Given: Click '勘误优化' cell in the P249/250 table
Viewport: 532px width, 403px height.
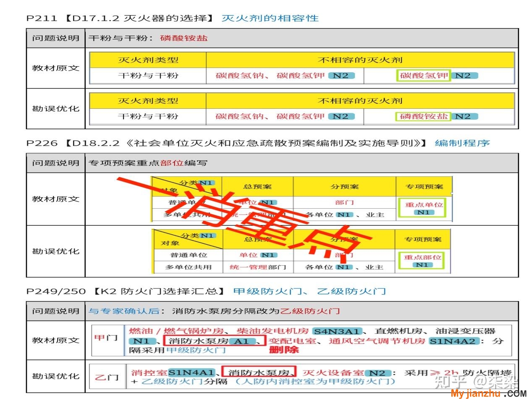Looking at the screenshot, I should coord(56,376).
